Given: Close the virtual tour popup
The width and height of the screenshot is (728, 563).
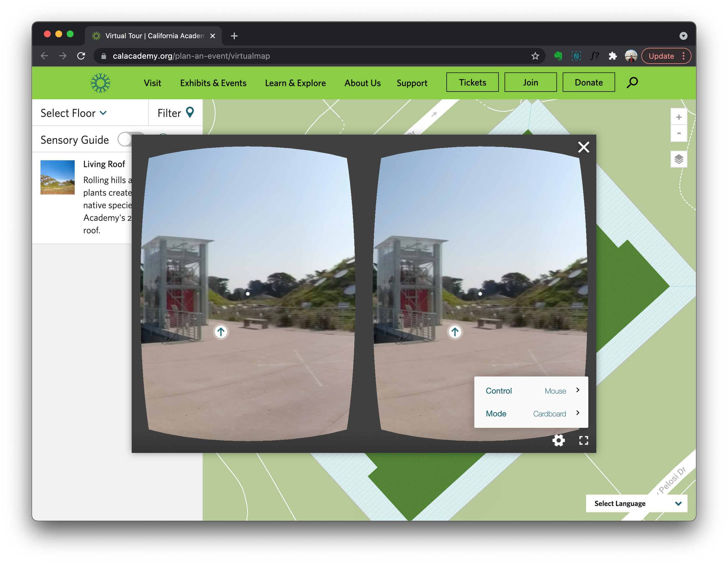Looking at the screenshot, I should click(x=583, y=147).
